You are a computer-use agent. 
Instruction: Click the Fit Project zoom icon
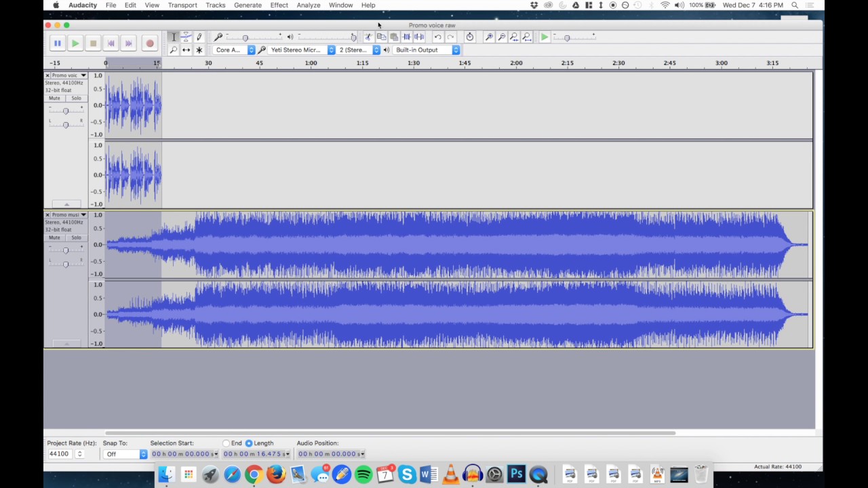point(527,37)
